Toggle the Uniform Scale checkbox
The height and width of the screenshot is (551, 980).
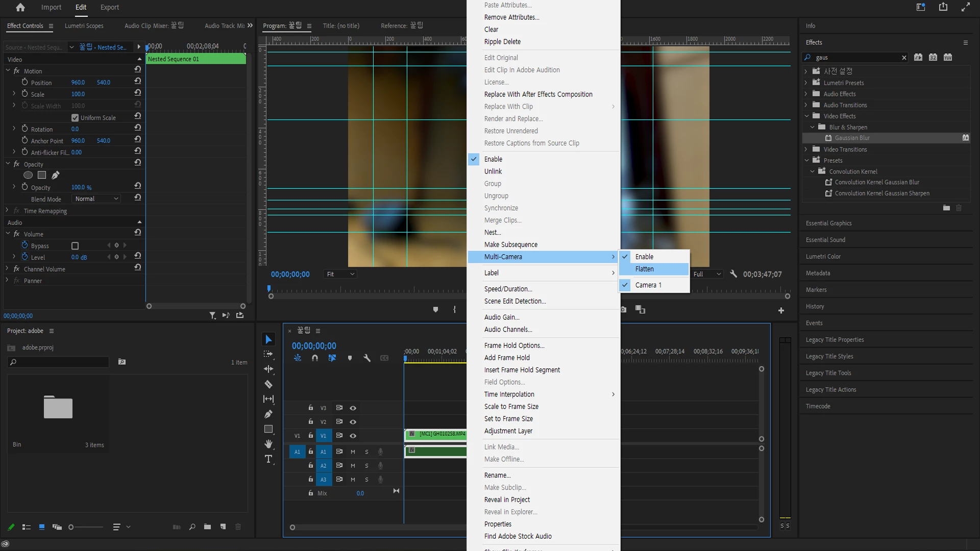coord(75,118)
